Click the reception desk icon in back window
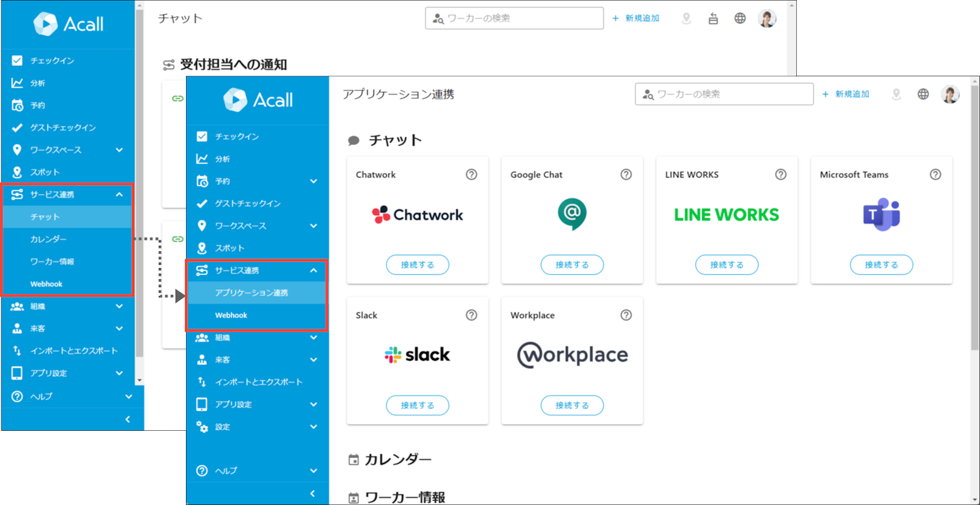 point(713,18)
